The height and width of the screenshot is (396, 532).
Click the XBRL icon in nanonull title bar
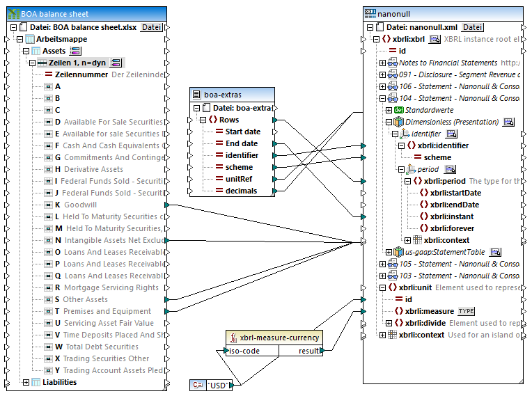[370, 14]
